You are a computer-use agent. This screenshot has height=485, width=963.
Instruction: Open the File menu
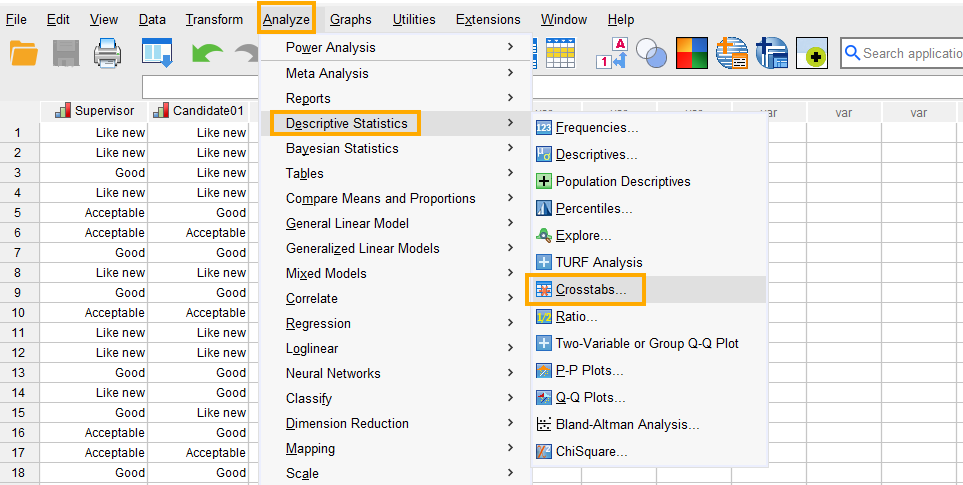[16, 20]
